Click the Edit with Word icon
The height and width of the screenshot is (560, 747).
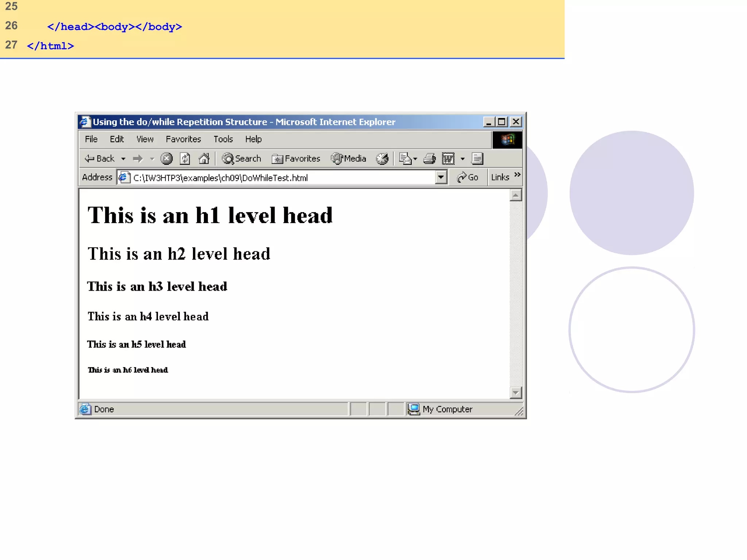(448, 159)
